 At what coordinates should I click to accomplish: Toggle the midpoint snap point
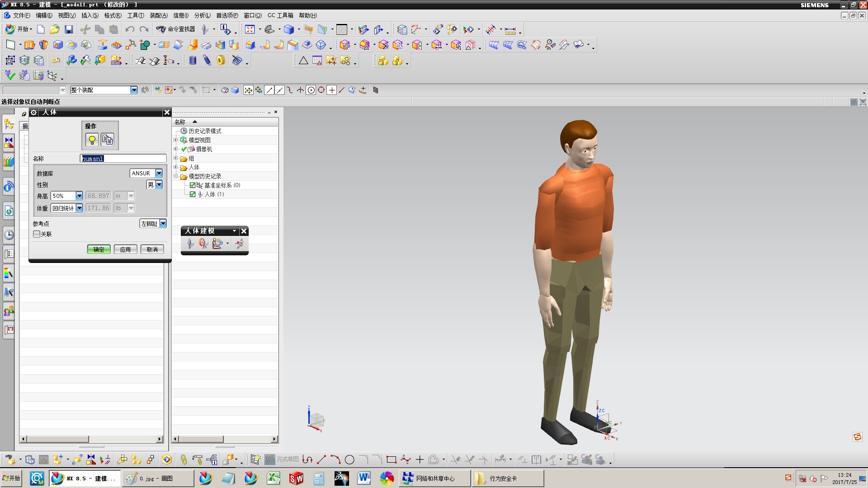click(x=280, y=90)
